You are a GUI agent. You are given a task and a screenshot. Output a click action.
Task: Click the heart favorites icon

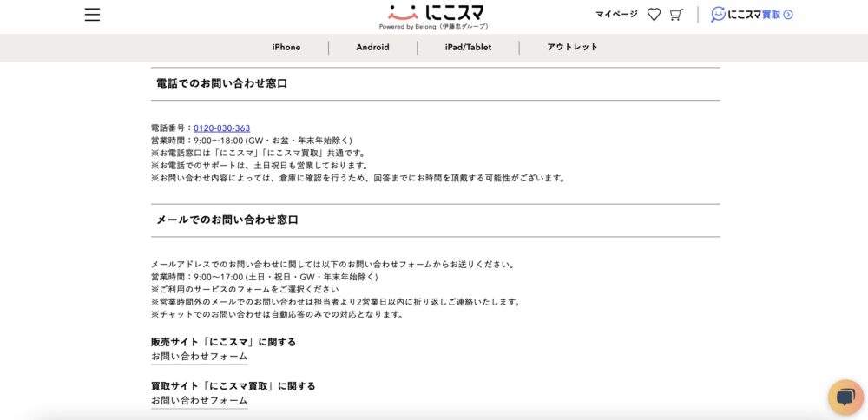pos(654,15)
